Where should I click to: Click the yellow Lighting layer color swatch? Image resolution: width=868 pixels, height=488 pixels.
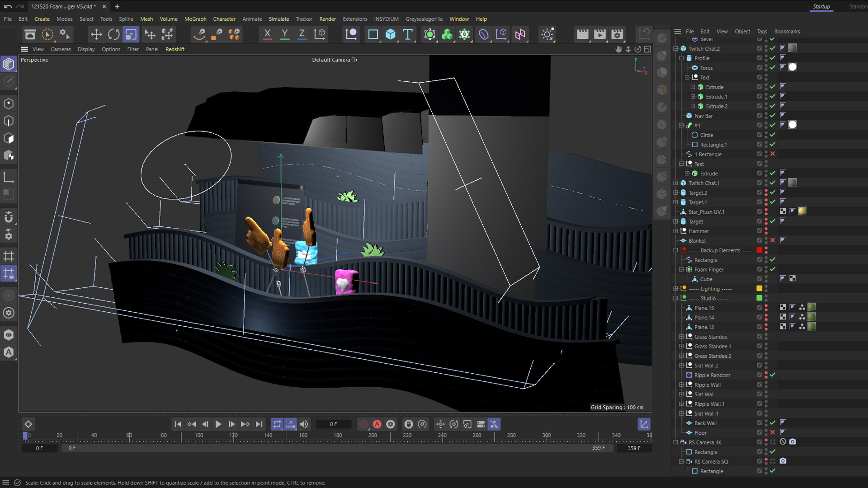click(759, 289)
